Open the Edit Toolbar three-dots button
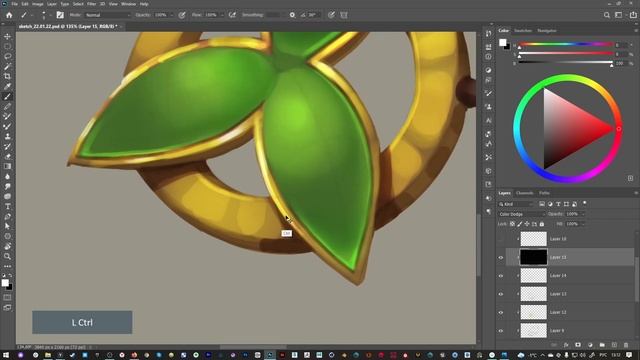640x360 pixels. click(7, 266)
